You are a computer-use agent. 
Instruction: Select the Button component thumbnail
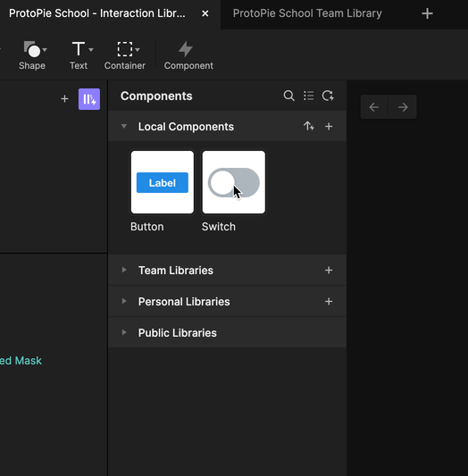coord(163,182)
